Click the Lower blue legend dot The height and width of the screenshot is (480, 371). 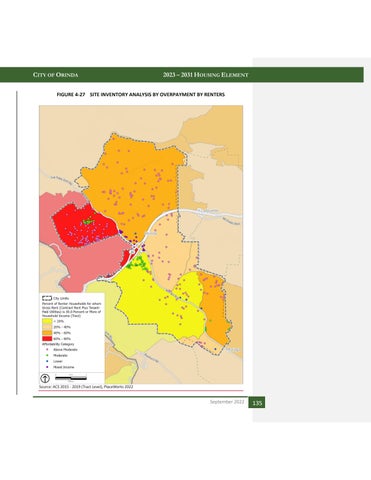(x=47, y=361)
